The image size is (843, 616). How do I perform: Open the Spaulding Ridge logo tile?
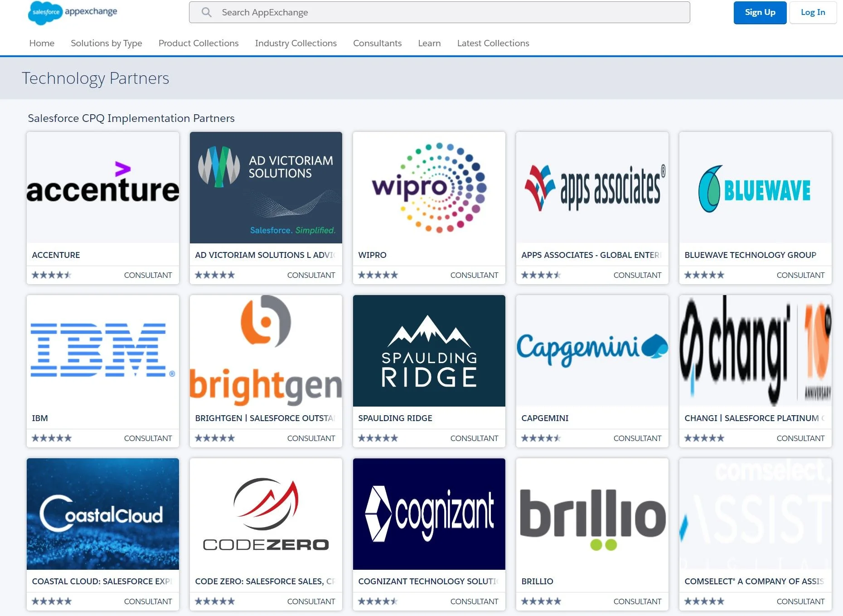429,351
